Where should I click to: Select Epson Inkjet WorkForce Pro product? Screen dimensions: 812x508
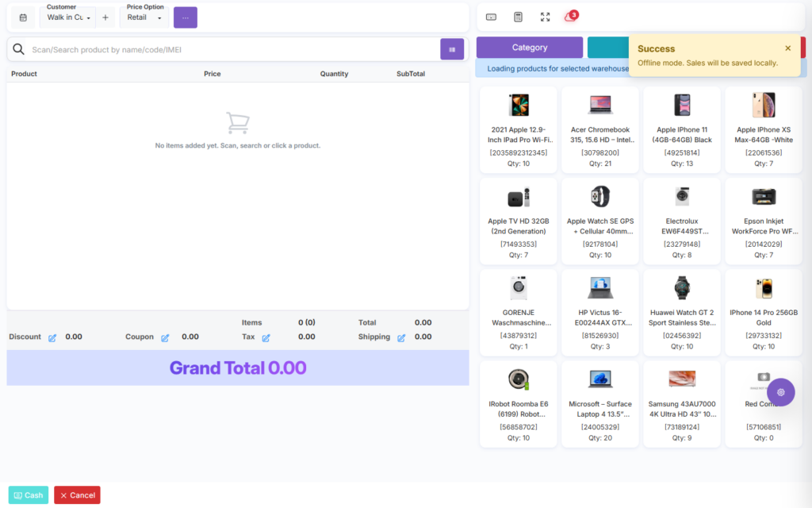764,221
